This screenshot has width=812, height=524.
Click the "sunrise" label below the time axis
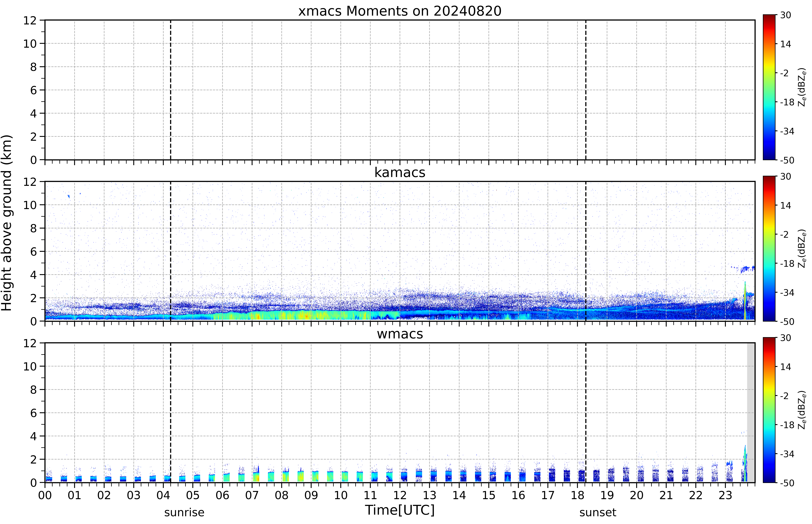point(184,512)
